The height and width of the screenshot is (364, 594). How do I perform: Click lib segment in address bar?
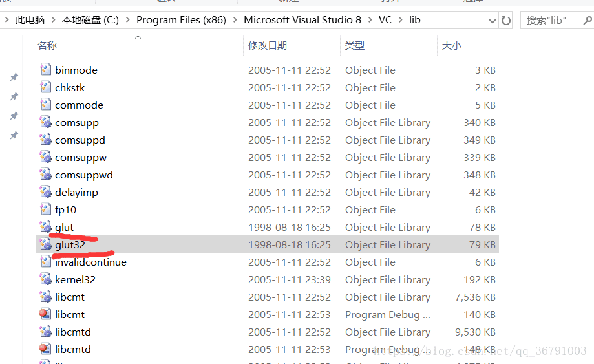point(414,20)
